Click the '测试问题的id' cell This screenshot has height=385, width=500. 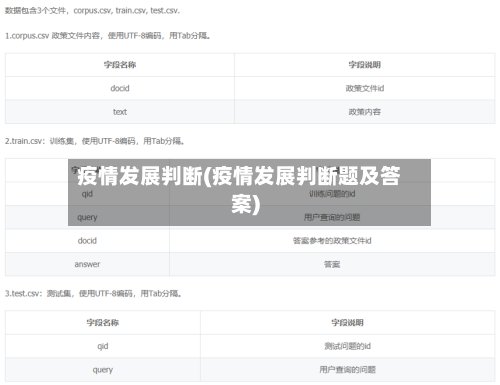347,346
